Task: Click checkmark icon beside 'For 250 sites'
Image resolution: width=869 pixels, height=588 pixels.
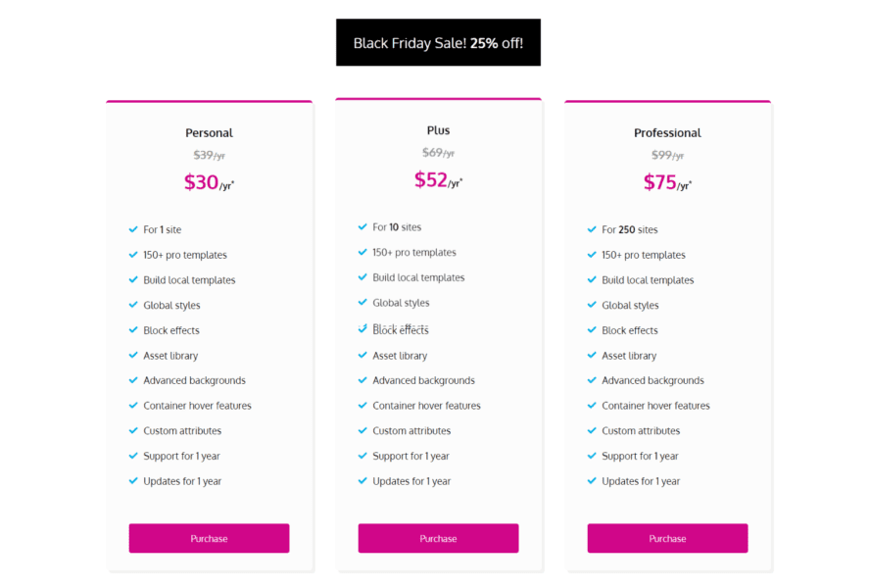Action: pyautogui.click(x=592, y=229)
